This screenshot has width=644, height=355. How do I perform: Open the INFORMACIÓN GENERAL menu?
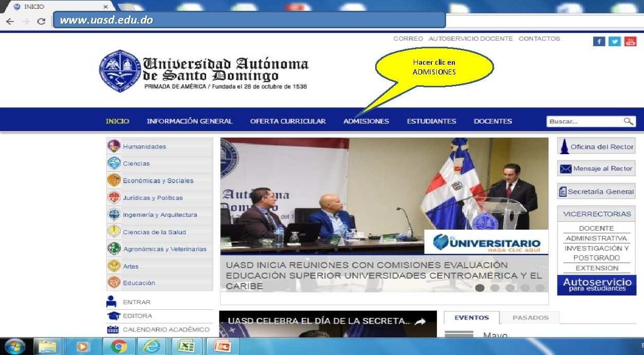point(190,121)
